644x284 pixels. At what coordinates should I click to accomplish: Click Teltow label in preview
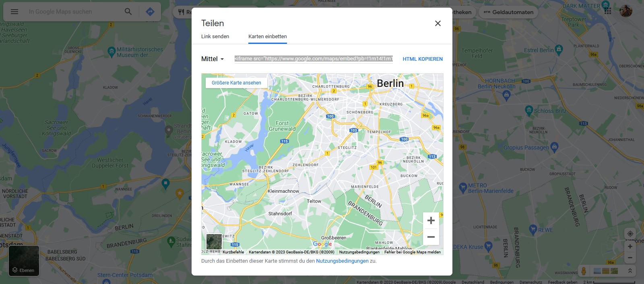314,201
